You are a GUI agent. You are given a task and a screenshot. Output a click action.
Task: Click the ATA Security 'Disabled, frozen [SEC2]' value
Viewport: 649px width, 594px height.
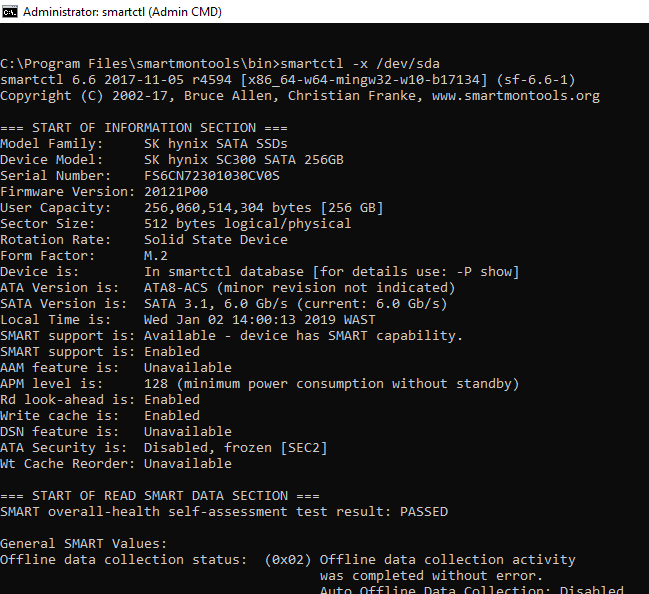[x=236, y=448]
